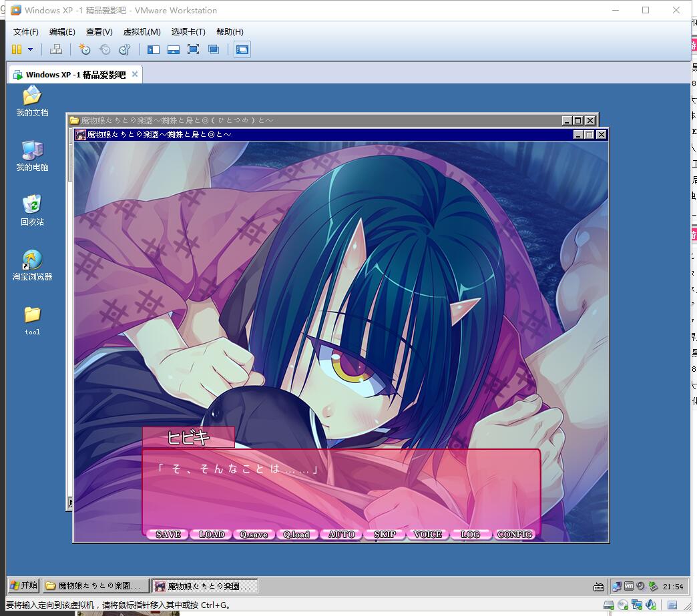Open the game CONFIG settings
Image resolution: width=697 pixels, height=616 pixels.
[x=514, y=534]
